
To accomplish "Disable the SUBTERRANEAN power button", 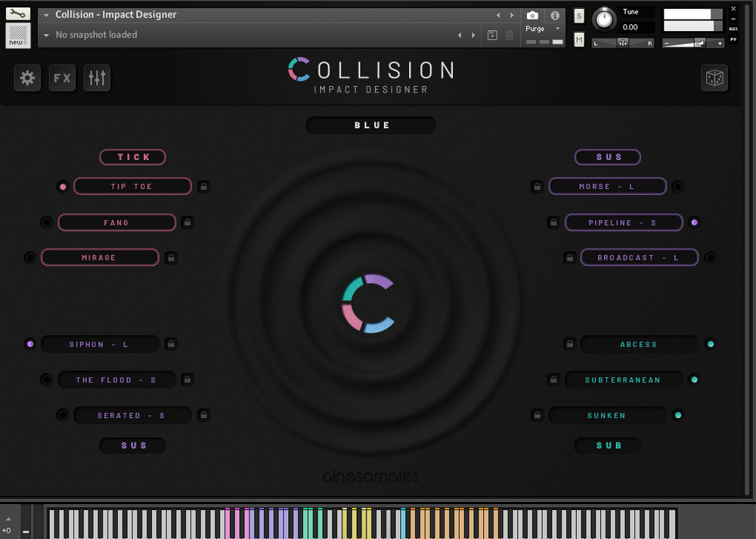I will point(694,379).
